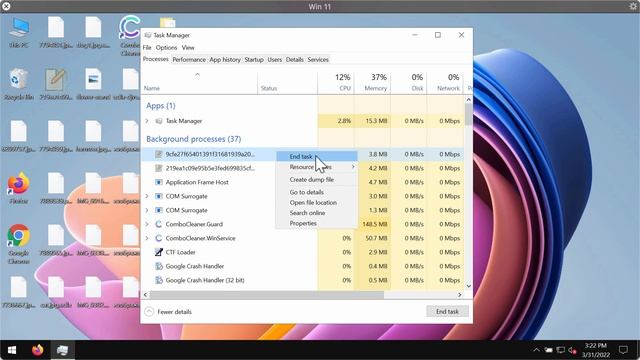The width and height of the screenshot is (640, 360).
Task: Expand first COM Surrogate row
Action: click(x=147, y=196)
